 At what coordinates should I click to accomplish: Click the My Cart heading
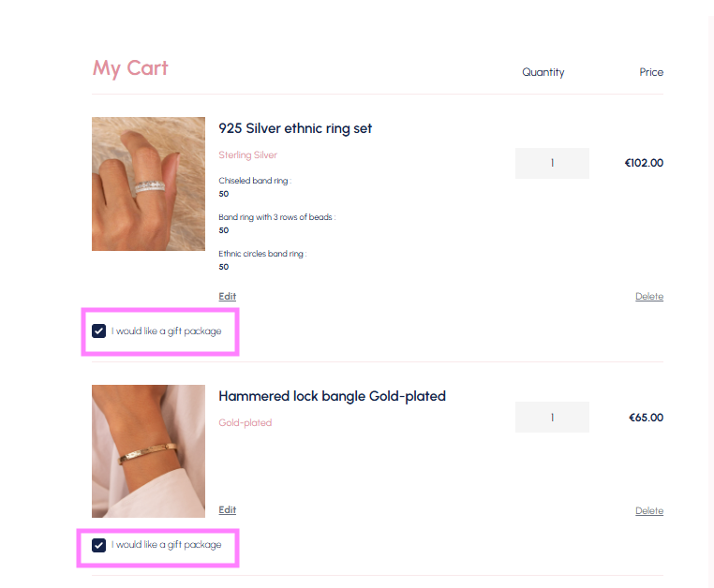[x=130, y=68]
